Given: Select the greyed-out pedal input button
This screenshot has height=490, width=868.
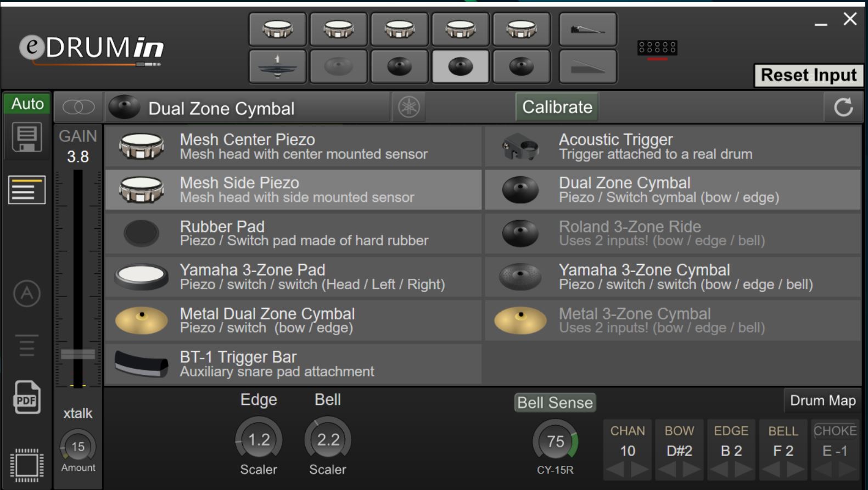Looking at the screenshot, I should (x=588, y=66).
